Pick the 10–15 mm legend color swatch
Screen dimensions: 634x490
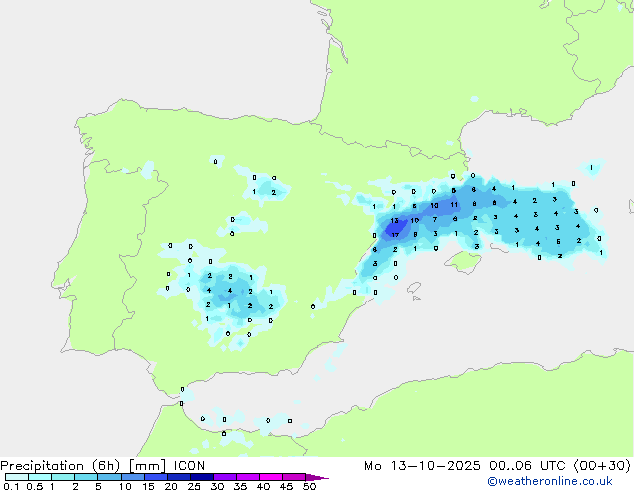tap(133, 477)
